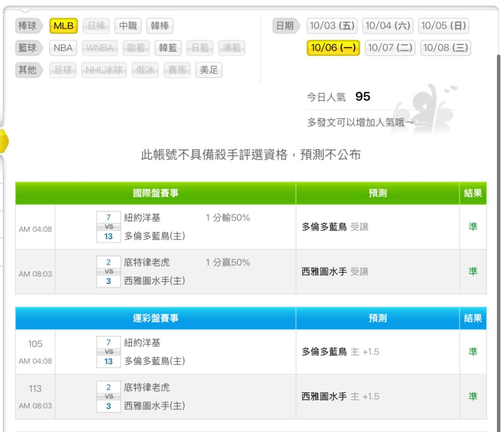Screen dimensions: 504x432
Task: Go to date 10/07 (二)
Action: pos(390,48)
